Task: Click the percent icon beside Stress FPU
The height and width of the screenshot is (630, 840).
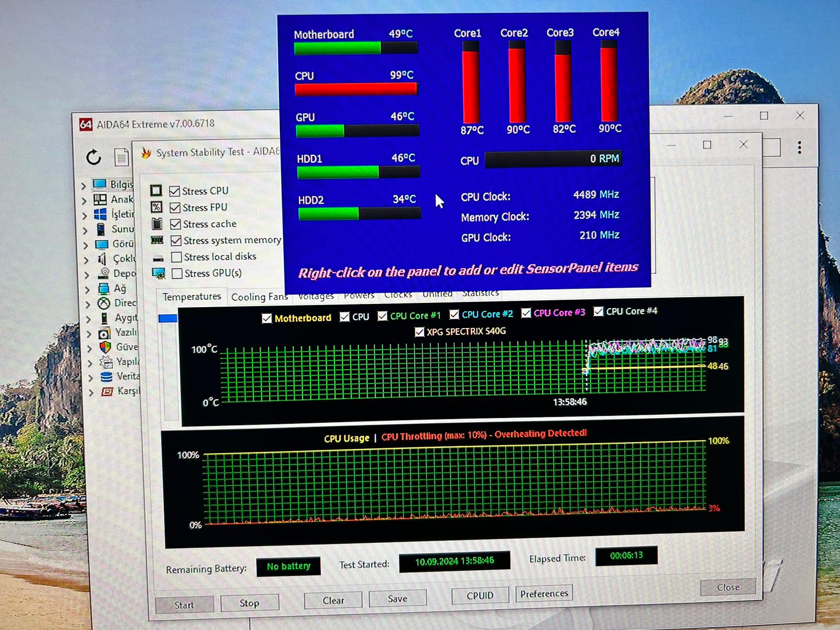Action: pyautogui.click(x=156, y=207)
